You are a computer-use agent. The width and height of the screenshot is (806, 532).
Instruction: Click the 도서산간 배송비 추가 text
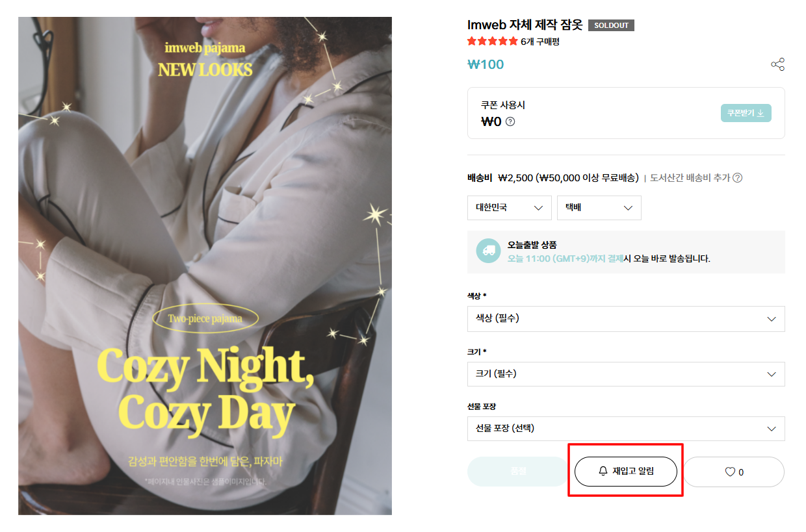(690, 178)
